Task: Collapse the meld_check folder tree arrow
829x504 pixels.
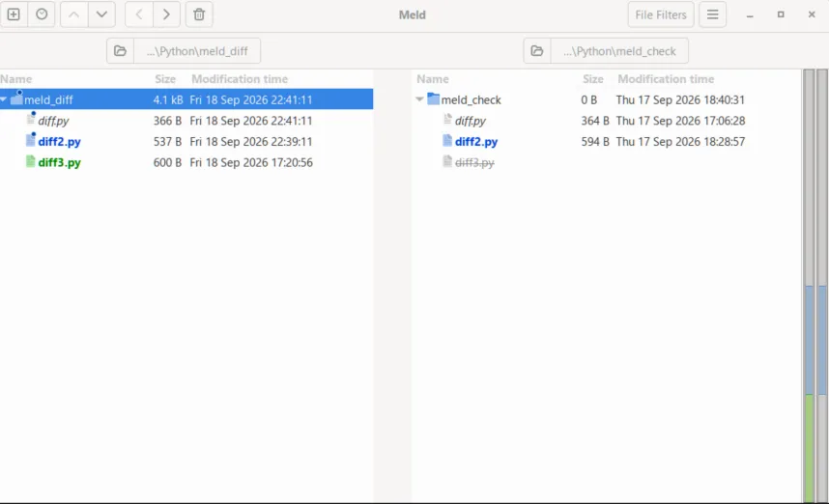Action: pos(419,99)
